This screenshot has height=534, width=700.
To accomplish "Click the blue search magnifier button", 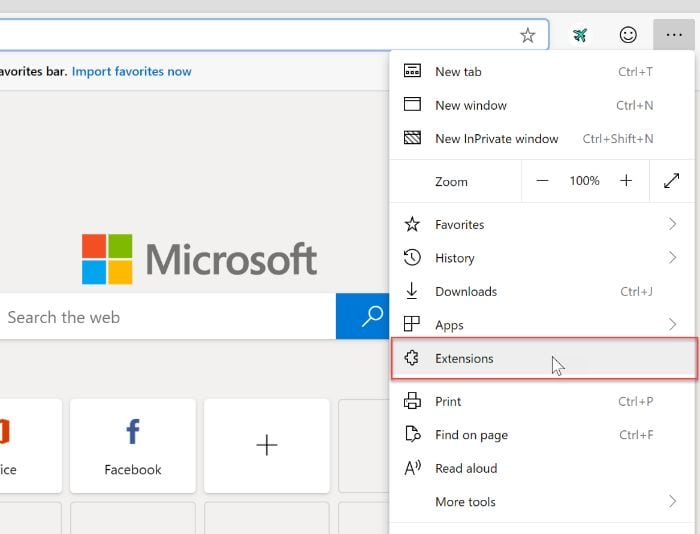I will click(x=362, y=316).
